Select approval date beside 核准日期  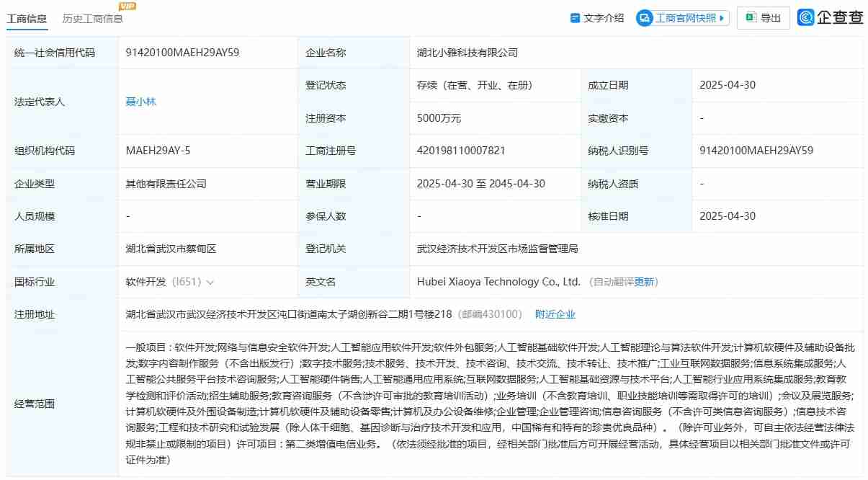tap(728, 216)
